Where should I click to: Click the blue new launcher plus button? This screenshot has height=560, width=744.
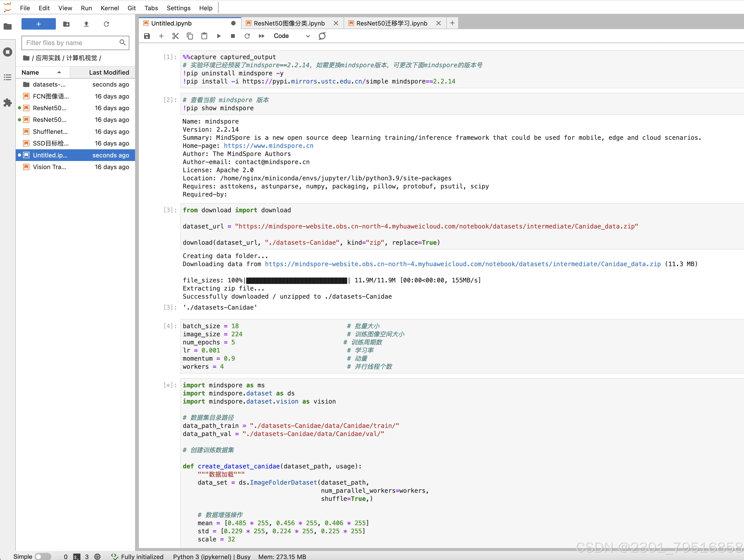tap(38, 24)
